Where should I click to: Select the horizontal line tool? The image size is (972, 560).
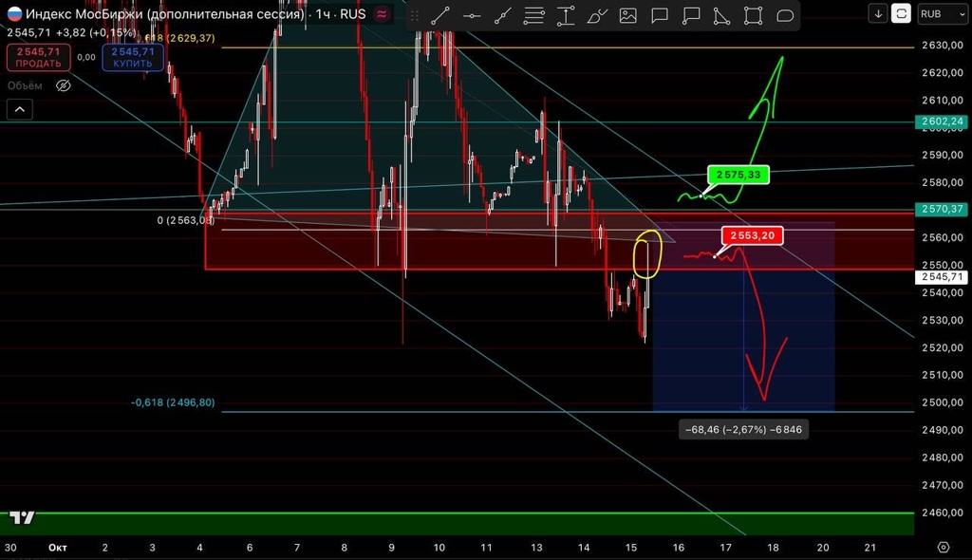472,15
